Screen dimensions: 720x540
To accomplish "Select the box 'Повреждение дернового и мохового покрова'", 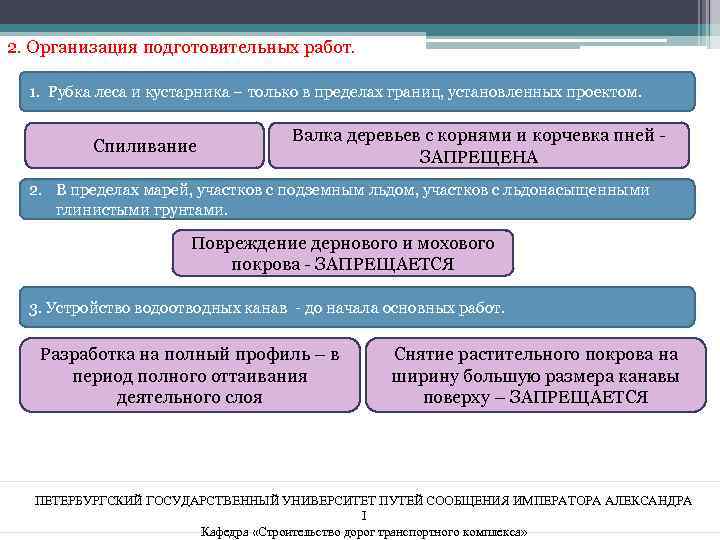I will point(343,253).
